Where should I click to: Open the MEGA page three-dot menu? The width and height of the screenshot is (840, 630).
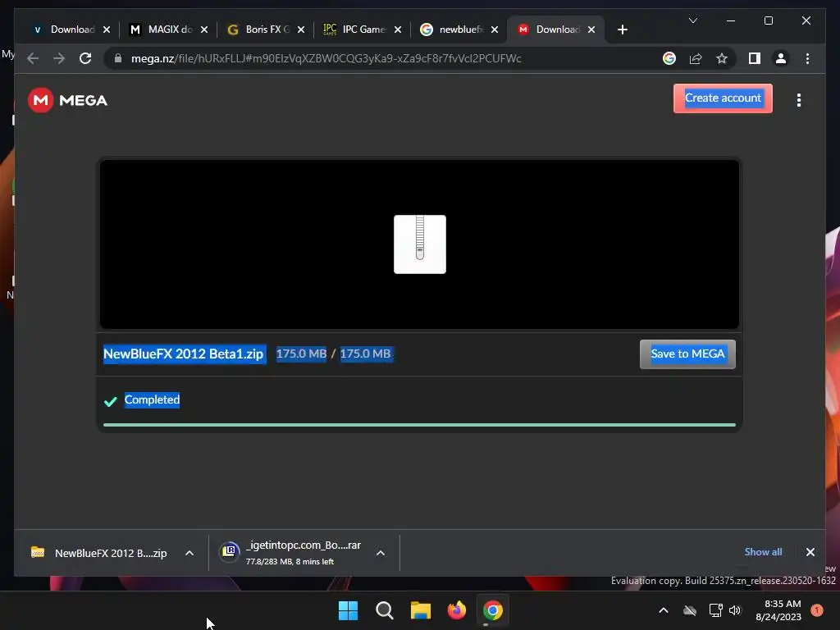(799, 100)
